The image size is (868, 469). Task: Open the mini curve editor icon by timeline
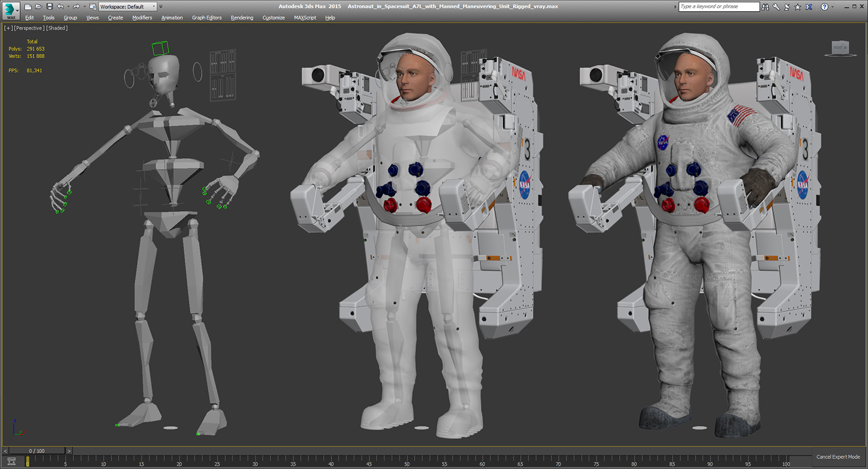pos(11,461)
